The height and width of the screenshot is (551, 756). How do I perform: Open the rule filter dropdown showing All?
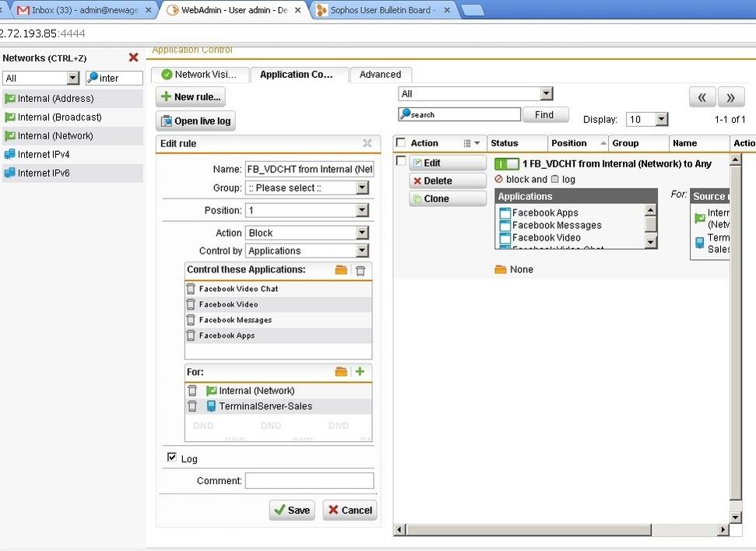[x=546, y=93]
